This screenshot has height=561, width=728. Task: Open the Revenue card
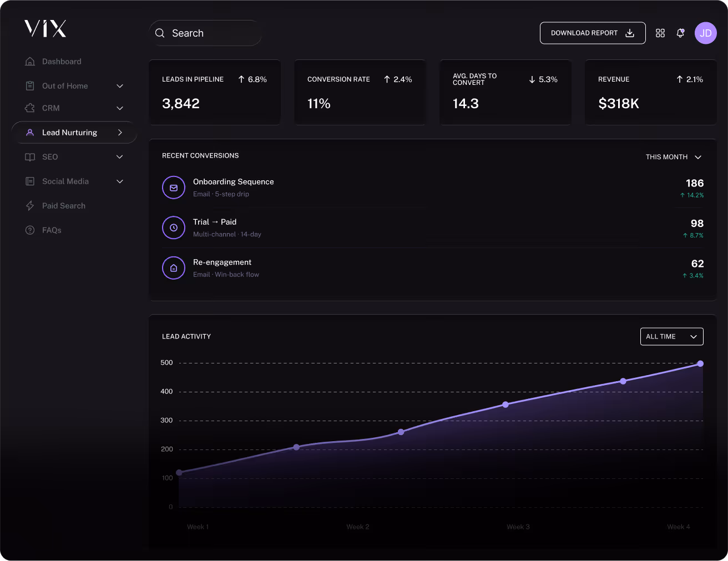651,92
